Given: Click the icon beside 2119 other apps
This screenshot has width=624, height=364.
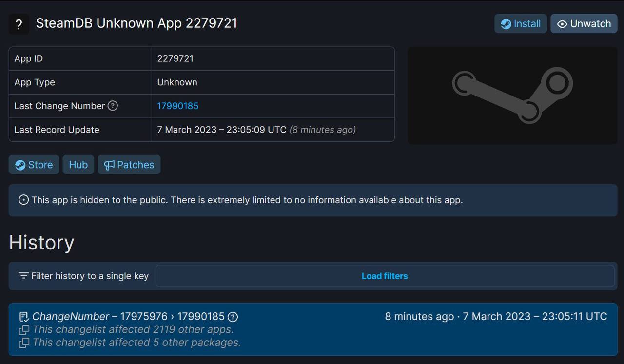Looking at the screenshot, I should pos(24,330).
